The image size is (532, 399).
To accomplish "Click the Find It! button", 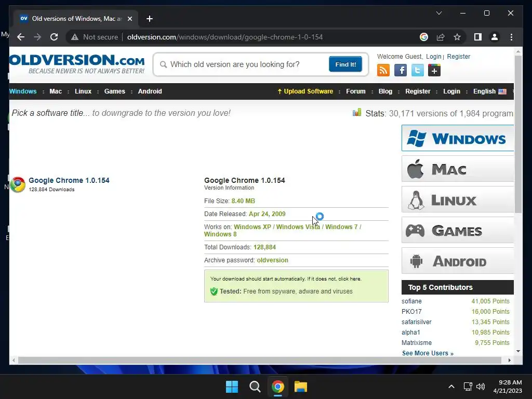I will (345, 64).
